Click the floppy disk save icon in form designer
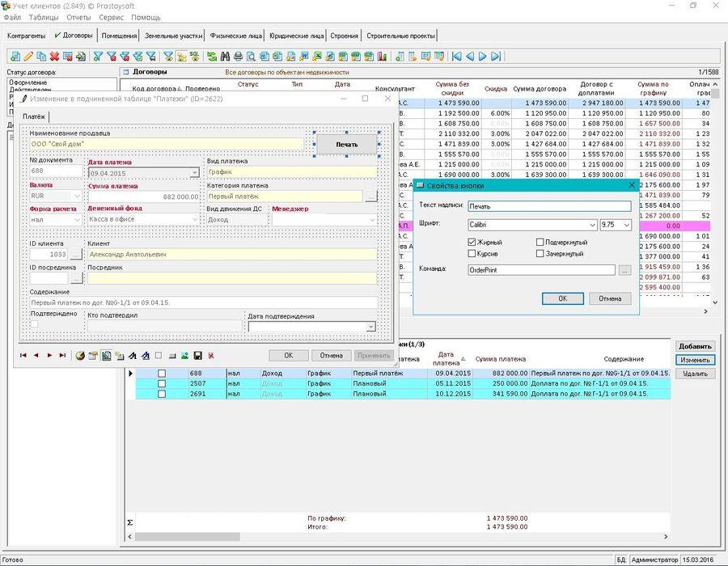 point(197,355)
